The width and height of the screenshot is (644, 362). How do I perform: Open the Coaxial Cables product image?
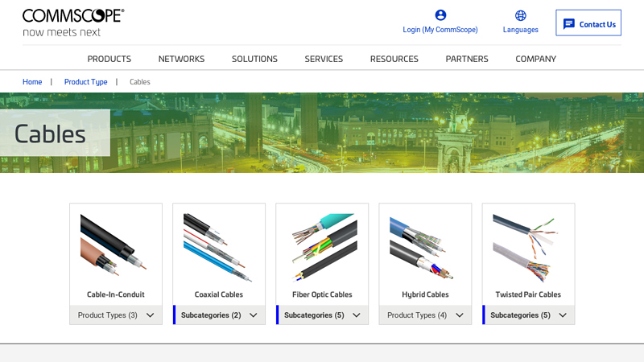(219, 247)
